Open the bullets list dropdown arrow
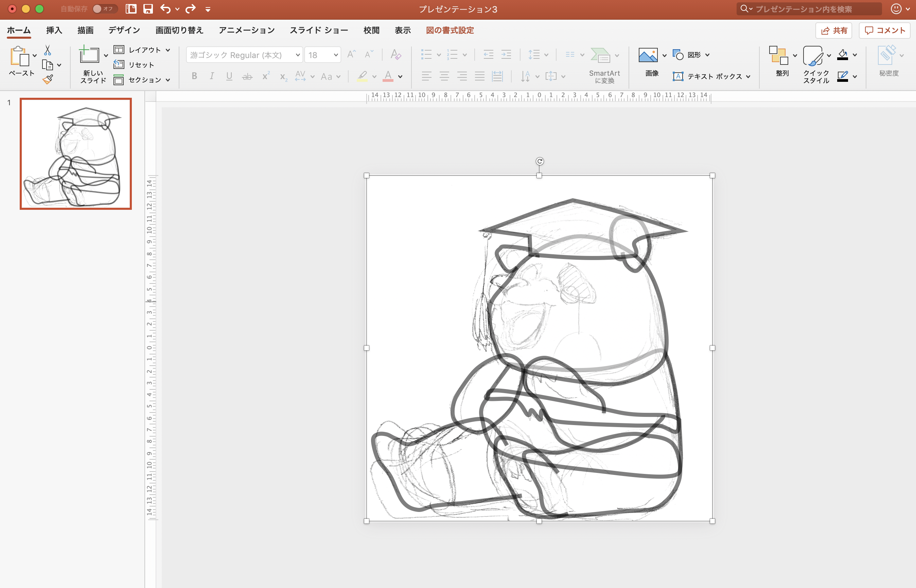916x588 pixels. pyautogui.click(x=439, y=55)
